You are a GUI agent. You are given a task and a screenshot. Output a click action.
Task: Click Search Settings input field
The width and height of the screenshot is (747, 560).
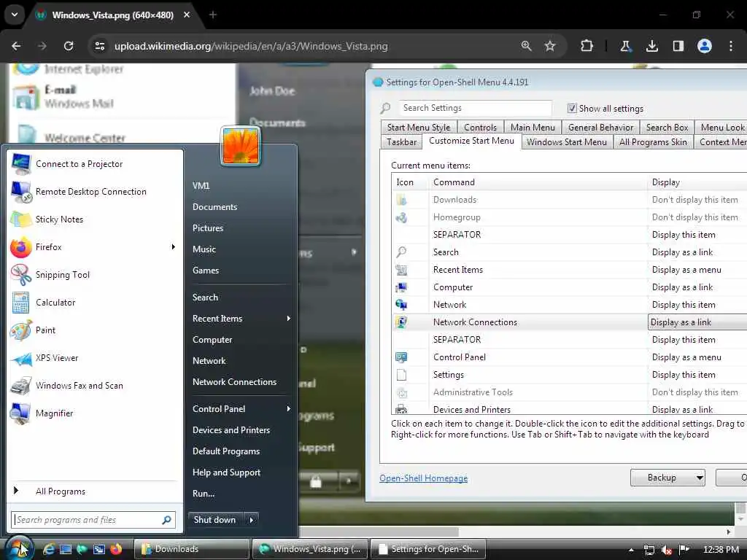click(x=475, y=108)
